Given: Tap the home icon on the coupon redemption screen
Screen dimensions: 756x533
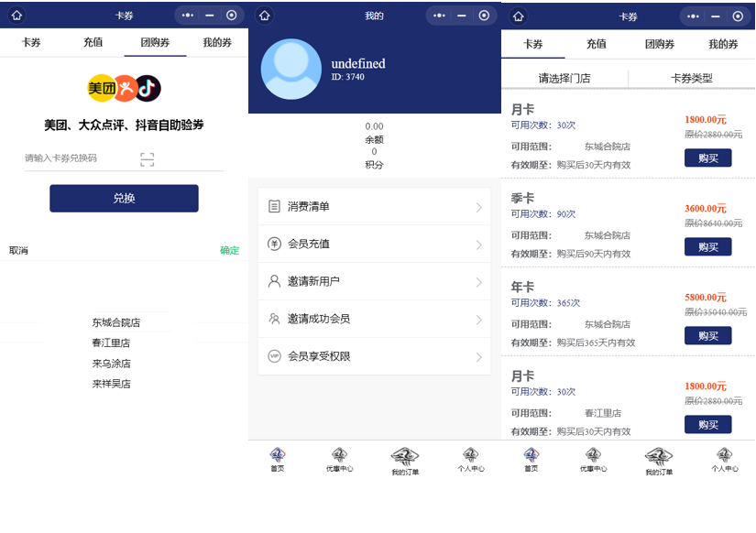Looking at the screenshot, I should click(16, 16).
